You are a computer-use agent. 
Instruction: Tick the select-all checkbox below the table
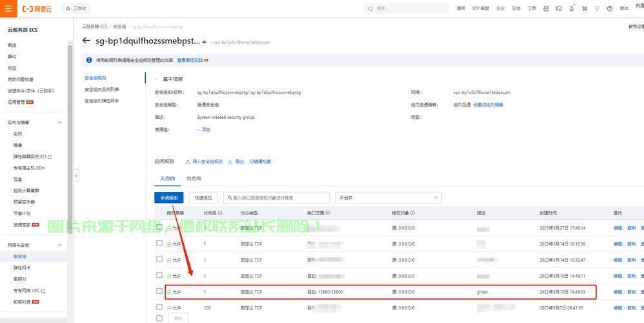159,318
